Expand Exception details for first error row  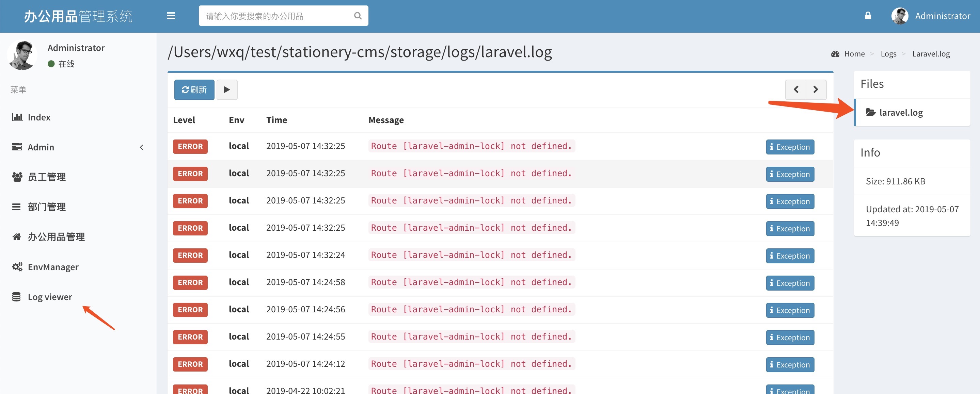790,147
